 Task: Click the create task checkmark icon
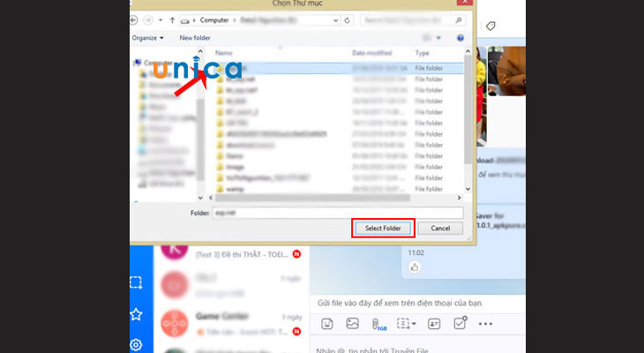460,323
